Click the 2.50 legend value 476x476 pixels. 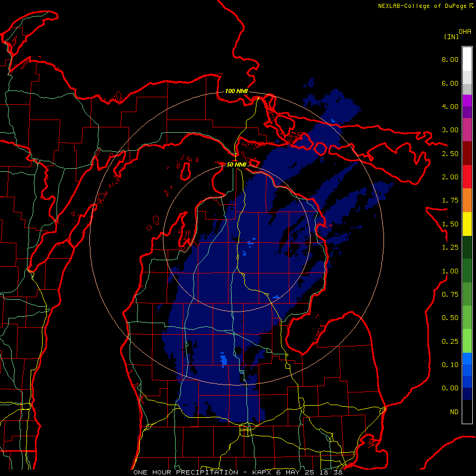(x=450, y=153)
